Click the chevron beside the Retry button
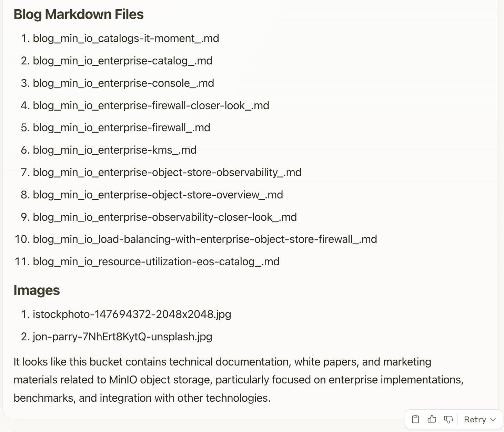 (x=494, y=419)
